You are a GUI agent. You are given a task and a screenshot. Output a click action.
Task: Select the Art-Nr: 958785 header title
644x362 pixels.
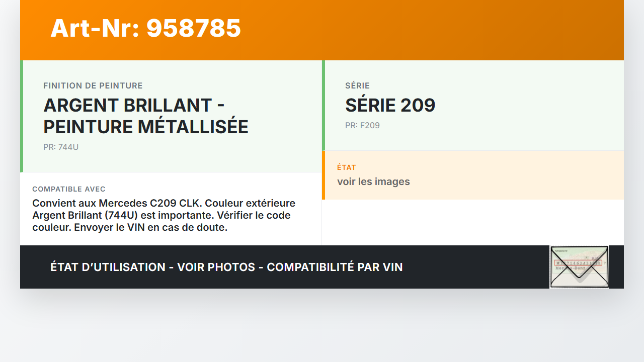146,28
